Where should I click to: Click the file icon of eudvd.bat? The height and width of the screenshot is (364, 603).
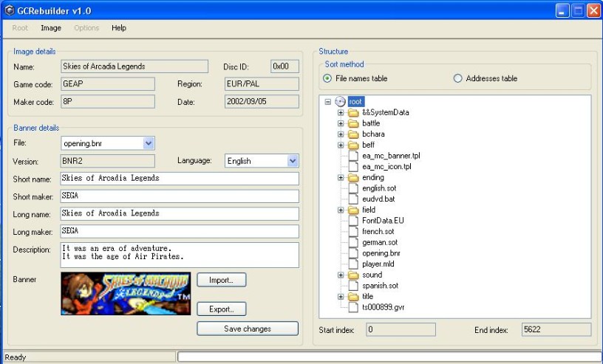click(353, 199)
